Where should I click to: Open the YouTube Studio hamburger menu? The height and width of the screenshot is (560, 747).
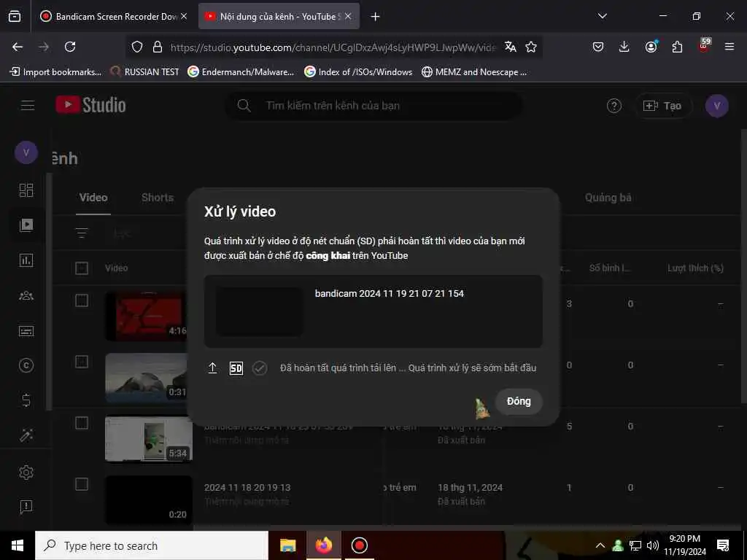pos(28,105)
